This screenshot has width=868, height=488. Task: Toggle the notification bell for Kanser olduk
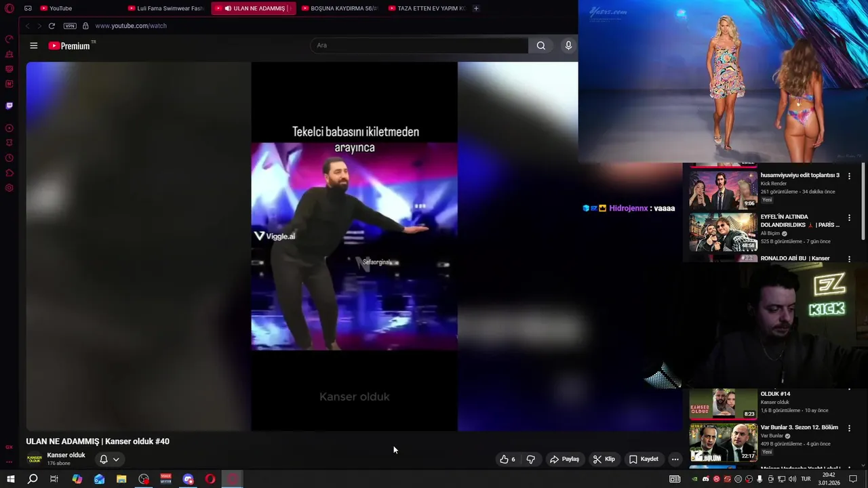click(x=104, y=459)
